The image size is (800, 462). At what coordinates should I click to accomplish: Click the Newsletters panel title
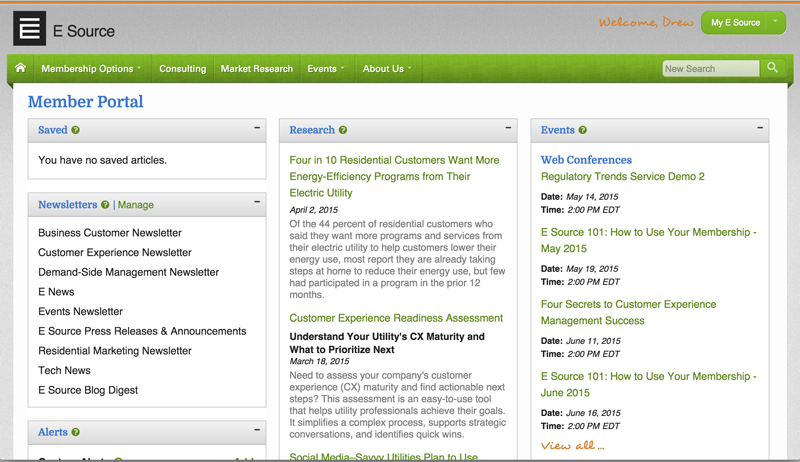click(67, 204)
